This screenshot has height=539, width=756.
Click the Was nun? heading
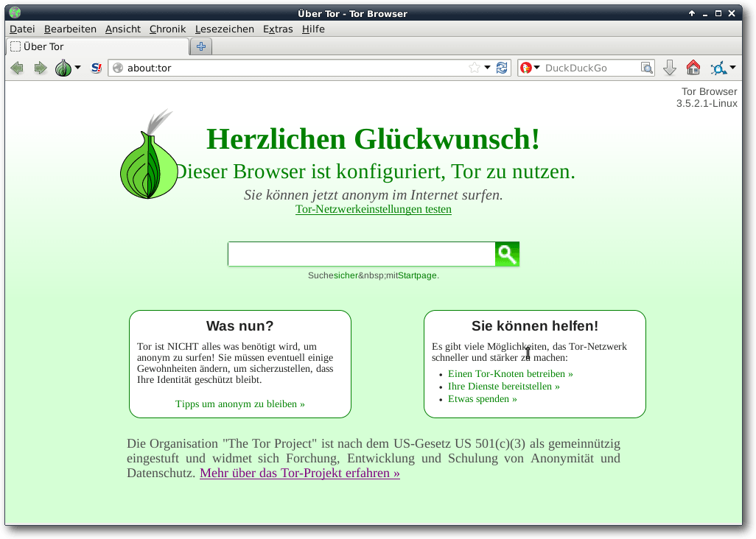click(x=240, y=326)
